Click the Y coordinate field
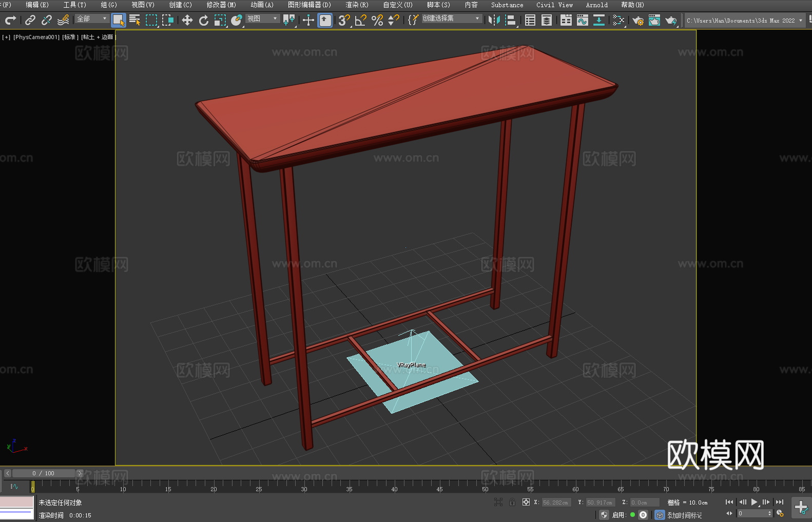The height and width of the screenshot is (522, 812). point(600,502)
